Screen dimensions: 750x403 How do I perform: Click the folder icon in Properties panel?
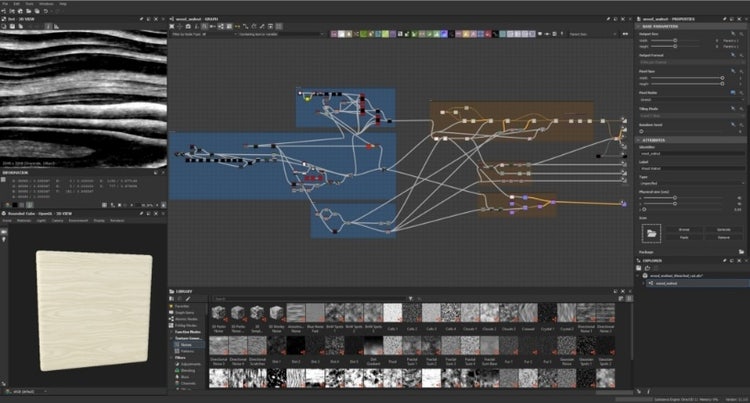[653, 232]
